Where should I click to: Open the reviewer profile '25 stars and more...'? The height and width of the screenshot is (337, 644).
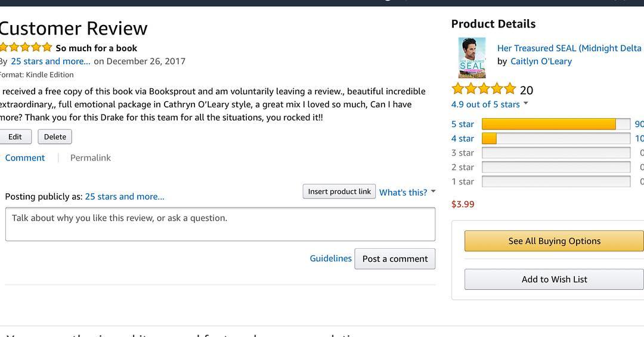pos(51,61)
